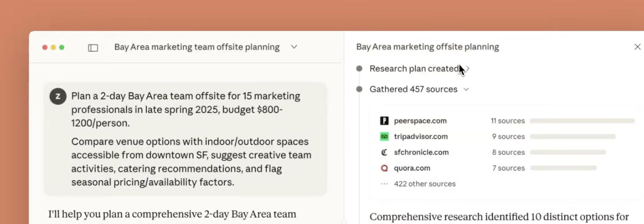The height and width of the screenshot is (224, 644).
Task: Collapse the Gathered 457 sources list
Action: tap(466, 89)
